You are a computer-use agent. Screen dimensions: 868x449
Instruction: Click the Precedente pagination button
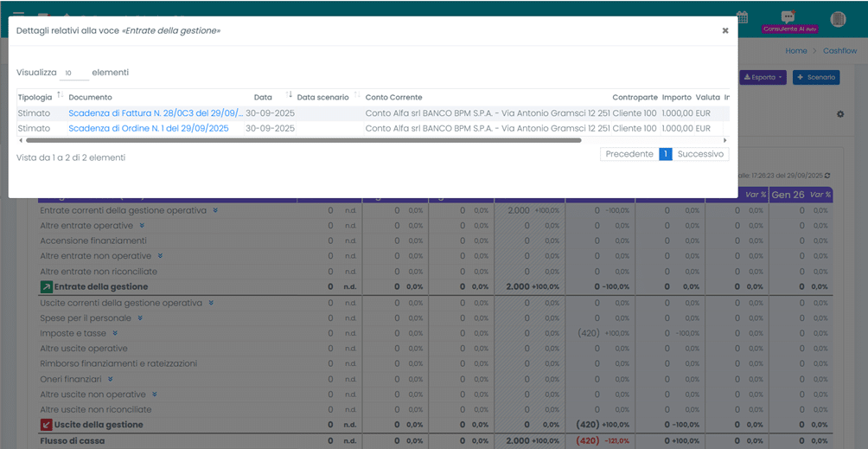(x=629, y=154)
